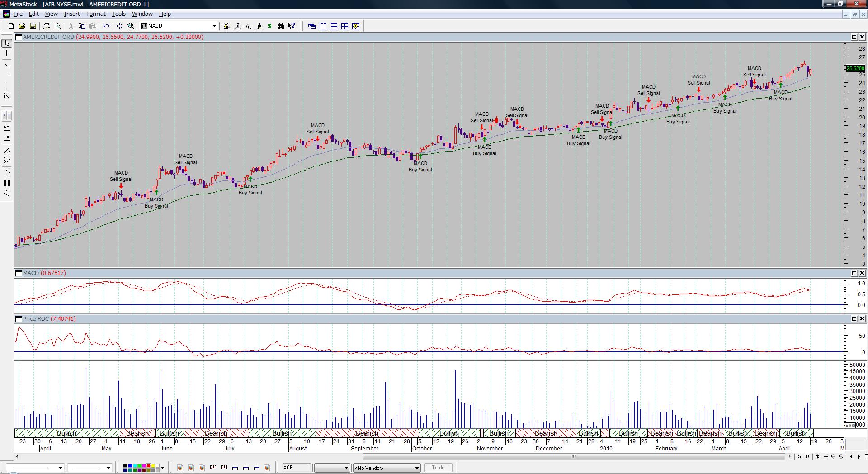Open the binoculars search tool
868x474 pixels.
(281, 26)
